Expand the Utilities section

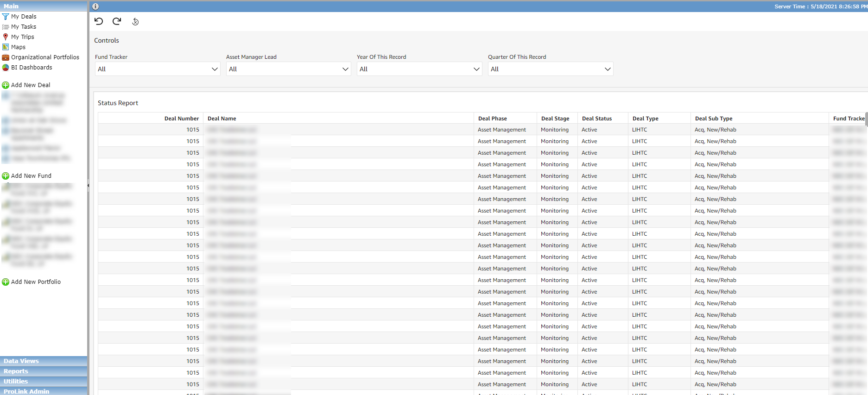click(x=44, y=381)
